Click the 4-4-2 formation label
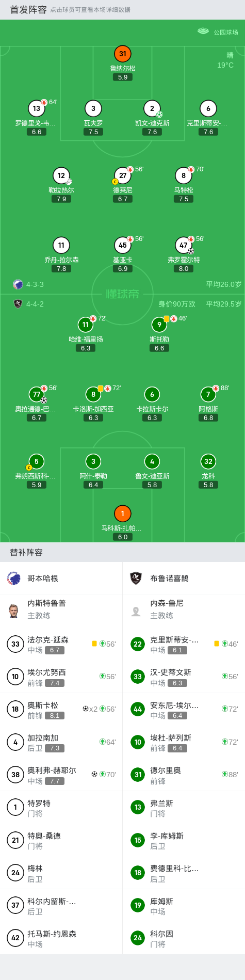245x980 pixels. tap(35, 304)
